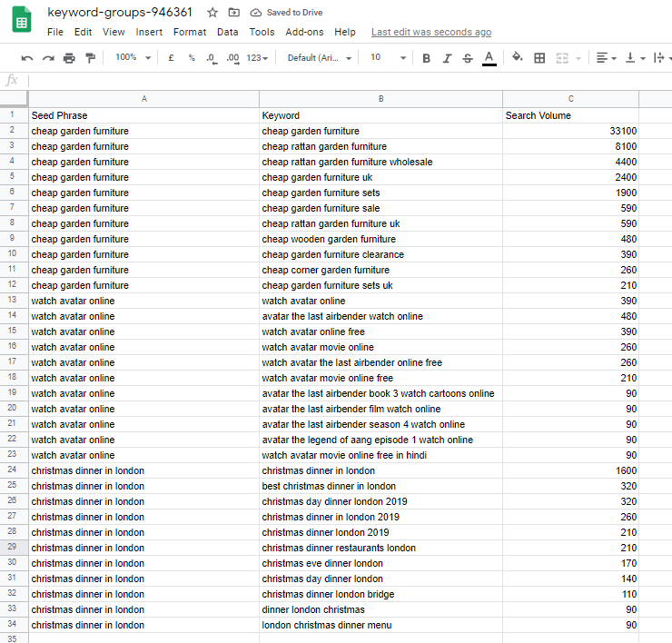Click the Search Volume header cell

[571, 115]
